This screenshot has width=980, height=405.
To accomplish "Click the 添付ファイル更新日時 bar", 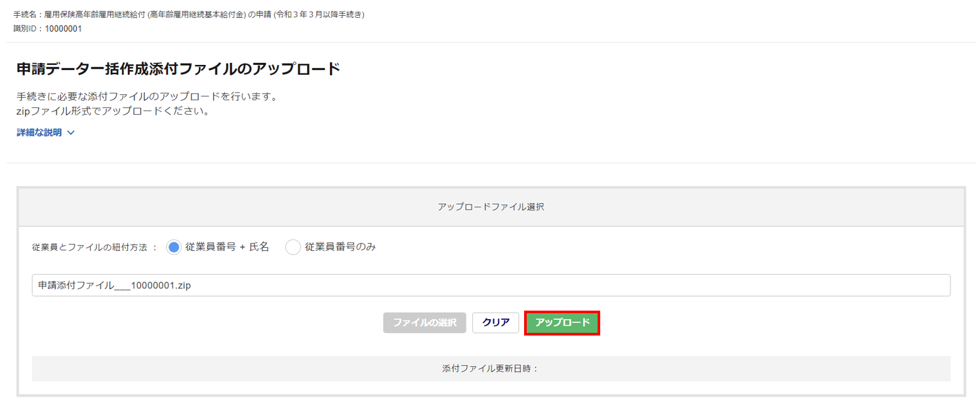I will tap(491, 368).
